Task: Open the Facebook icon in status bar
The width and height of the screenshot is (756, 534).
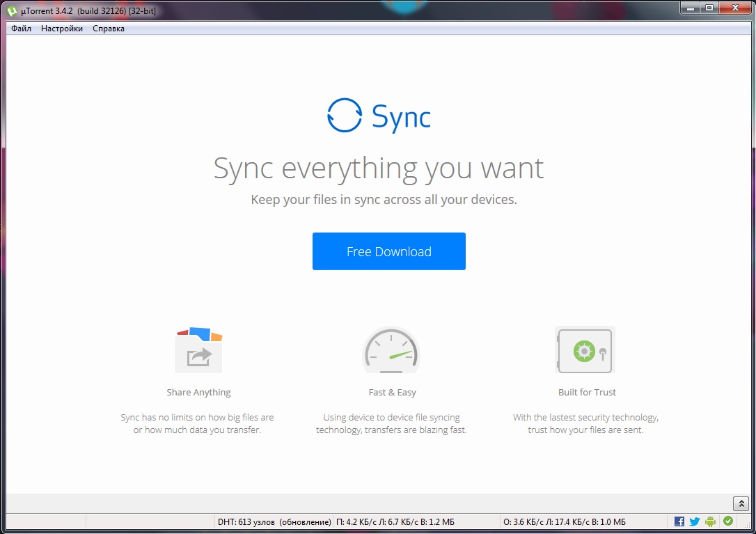Action: pos(679,521)
